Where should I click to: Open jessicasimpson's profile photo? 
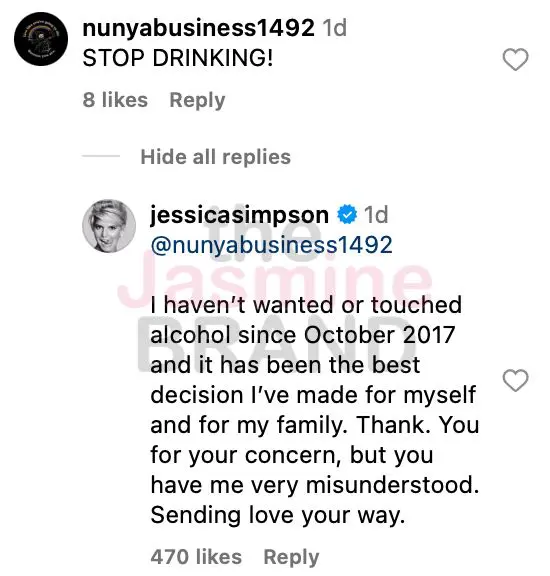pyautogui.click(x=109, y=226)
